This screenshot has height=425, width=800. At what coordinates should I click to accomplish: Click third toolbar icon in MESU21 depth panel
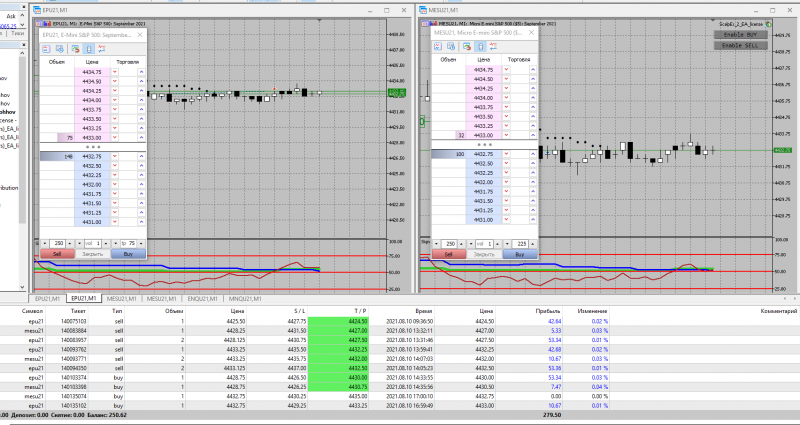466,47
